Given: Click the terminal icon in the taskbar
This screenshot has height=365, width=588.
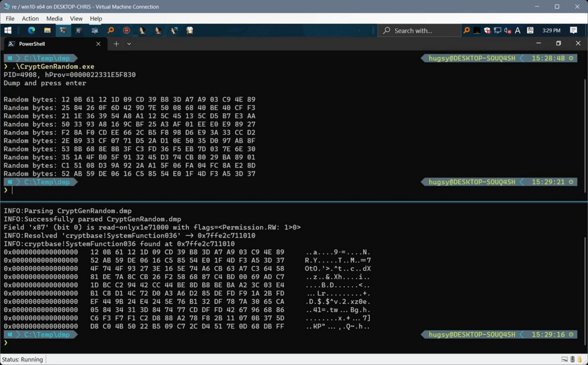Looking at the screenshot, I should coord(63,30).
